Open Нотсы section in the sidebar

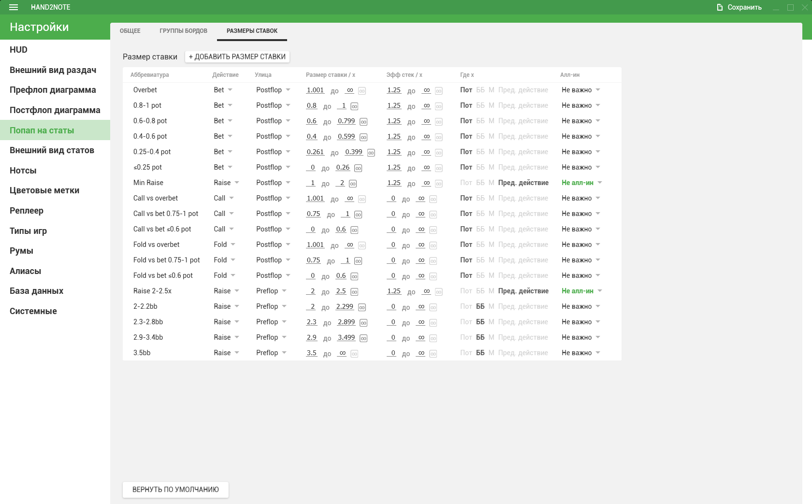55,171
